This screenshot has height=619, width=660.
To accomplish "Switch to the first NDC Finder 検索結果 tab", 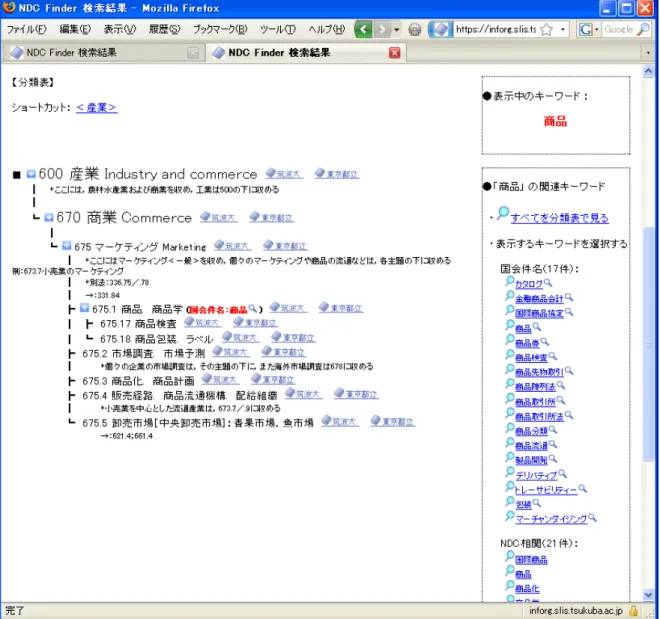I will coord(103,53).
